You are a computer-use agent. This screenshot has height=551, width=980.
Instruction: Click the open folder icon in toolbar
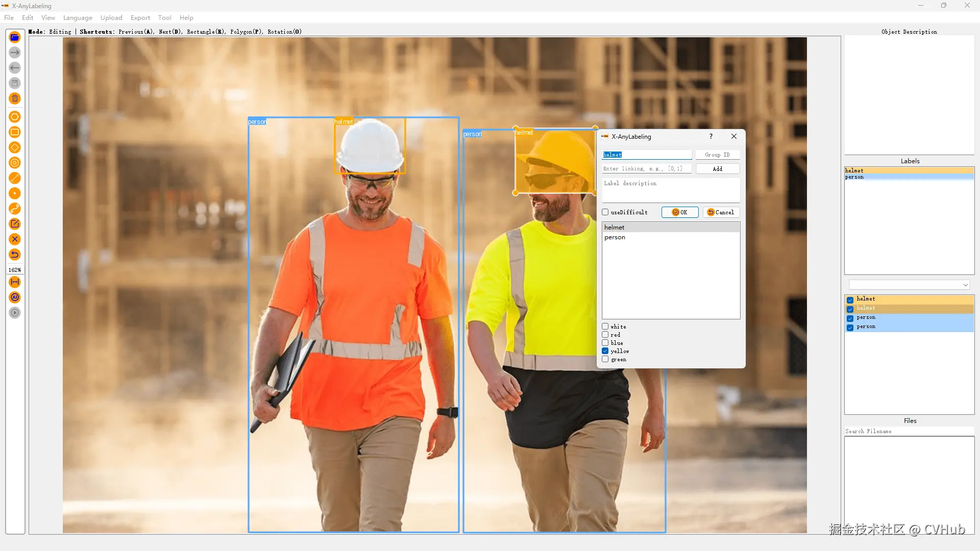pyautogui.click(x=15, y=37)
